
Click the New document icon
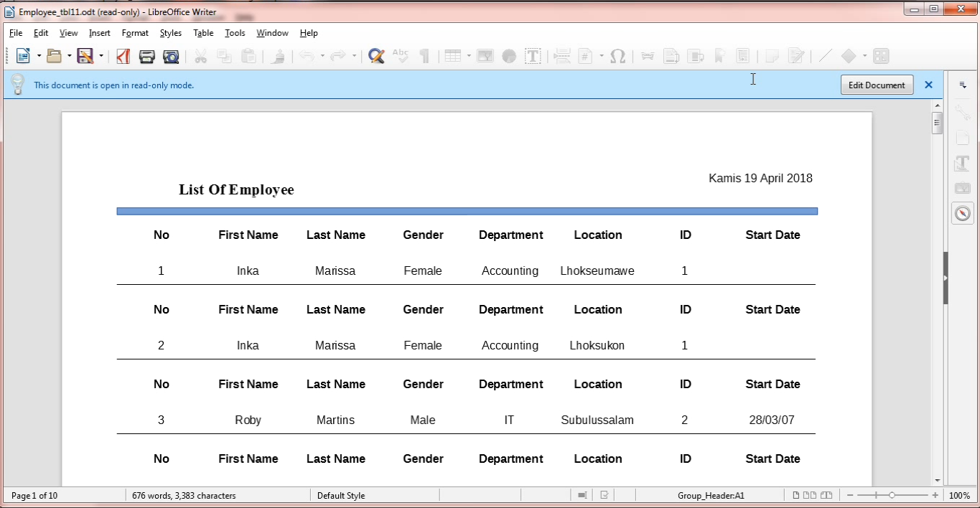(23, 56)
